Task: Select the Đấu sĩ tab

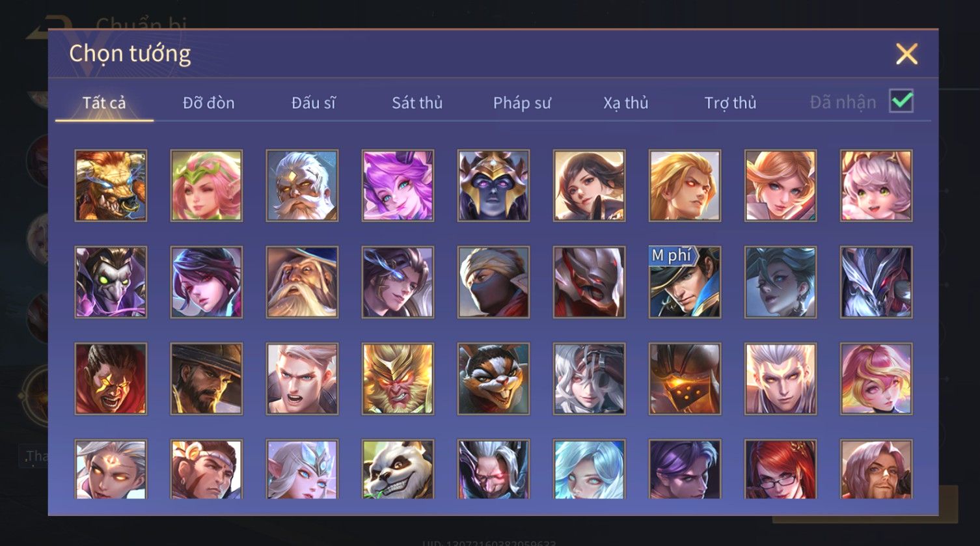Action: [x=313, y=103]
